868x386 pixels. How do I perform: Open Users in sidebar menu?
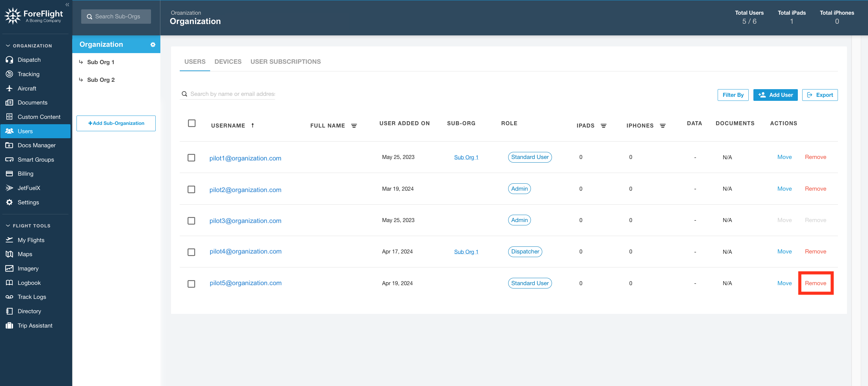point(35,131)
